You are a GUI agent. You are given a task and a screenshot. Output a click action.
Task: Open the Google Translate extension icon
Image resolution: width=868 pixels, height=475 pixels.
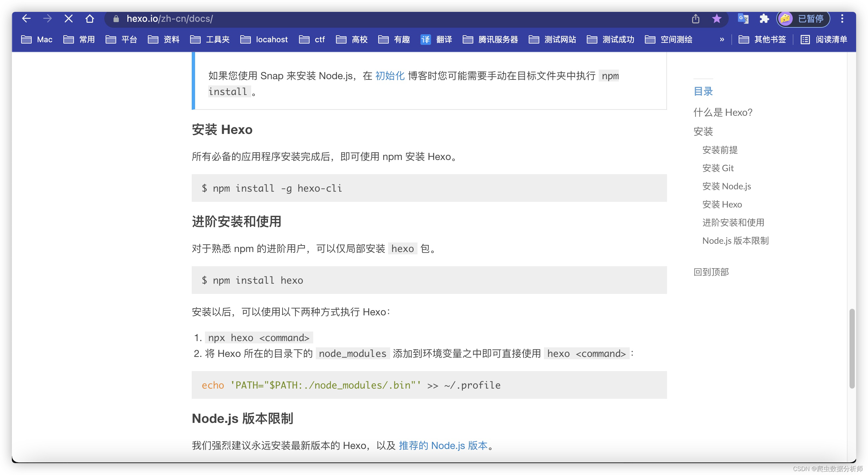tap(743, 18)
